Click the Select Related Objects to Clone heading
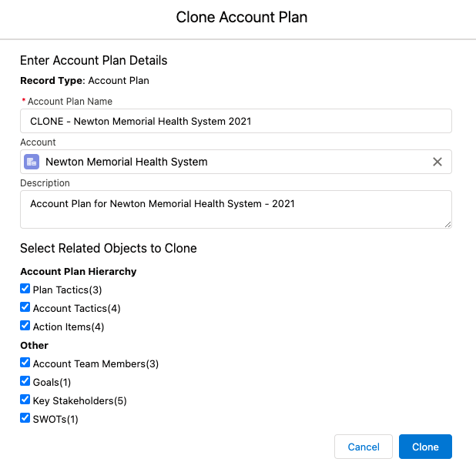 pyautogui.click(x=108, y=248)
